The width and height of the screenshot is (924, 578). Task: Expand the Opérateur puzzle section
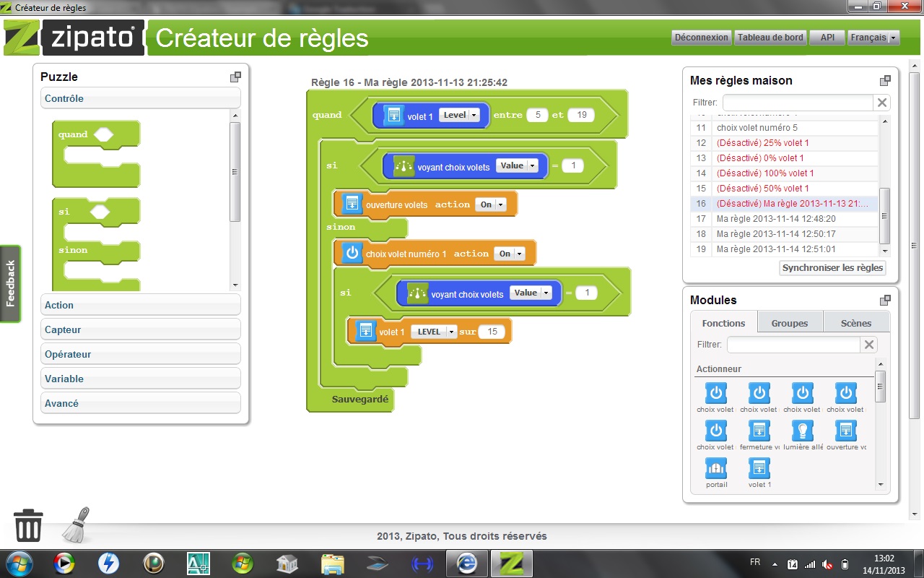(x=141, y=355)
